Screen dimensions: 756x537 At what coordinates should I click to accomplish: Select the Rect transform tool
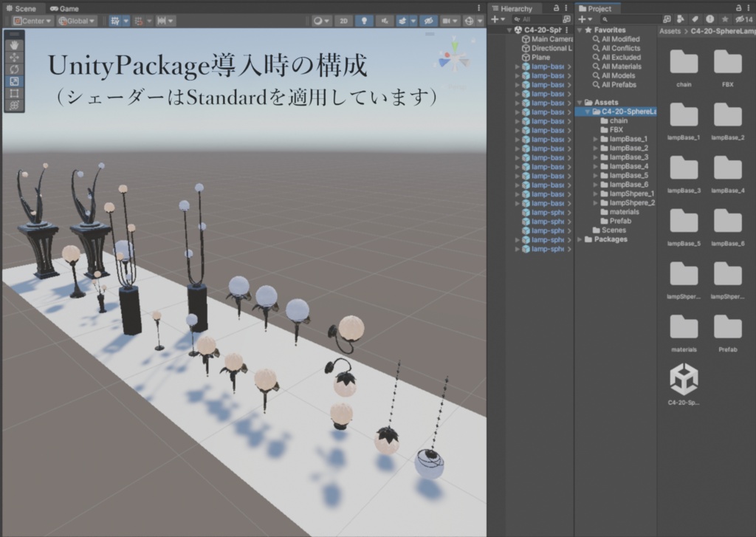[15, 94]
